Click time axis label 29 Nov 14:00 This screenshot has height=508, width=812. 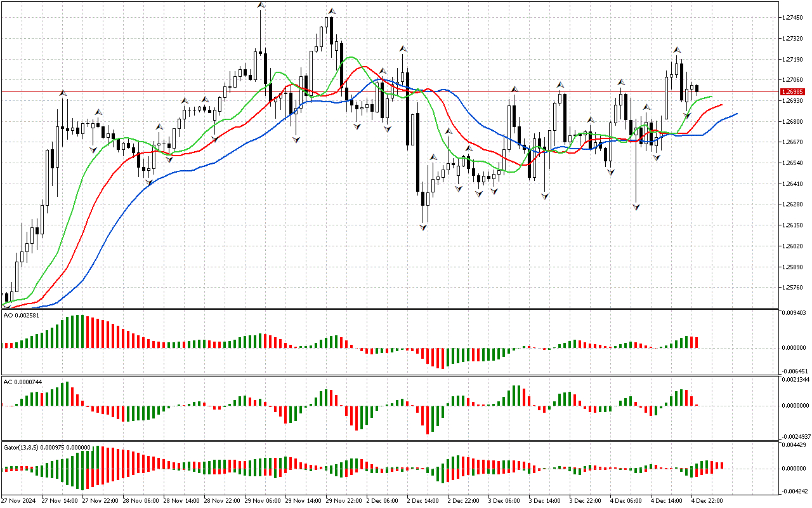click(x=303, y=500)
